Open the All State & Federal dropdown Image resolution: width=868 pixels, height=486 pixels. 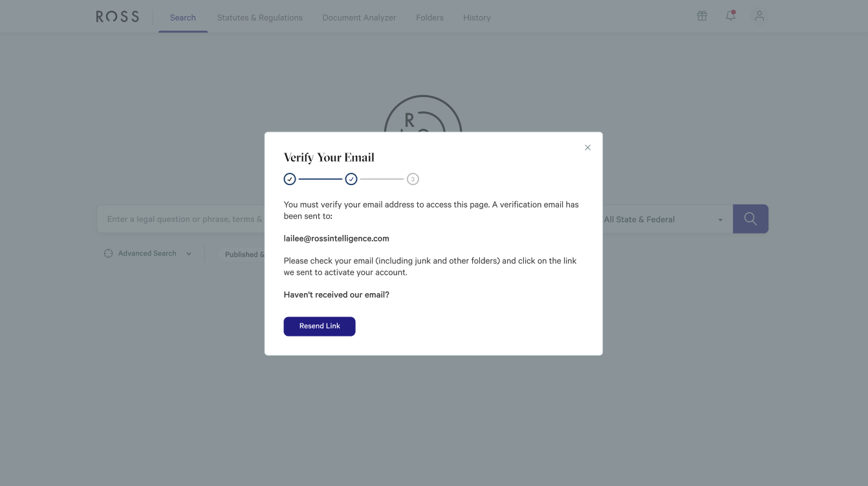pos(663,219)
